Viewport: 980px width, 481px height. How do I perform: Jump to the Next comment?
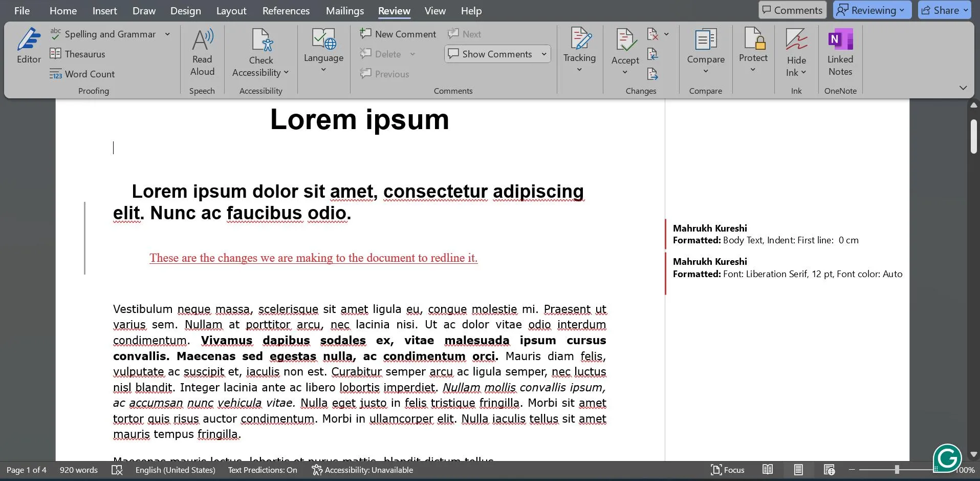tap(465, 34)
